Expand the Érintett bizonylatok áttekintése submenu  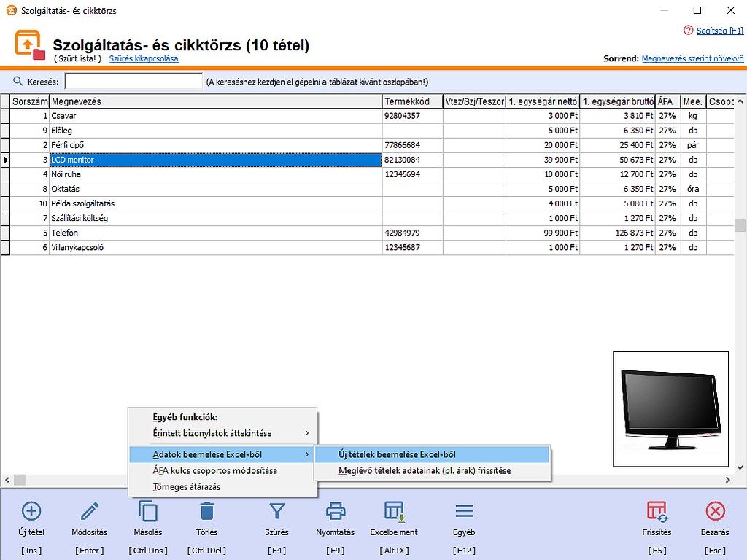(222, 433)
